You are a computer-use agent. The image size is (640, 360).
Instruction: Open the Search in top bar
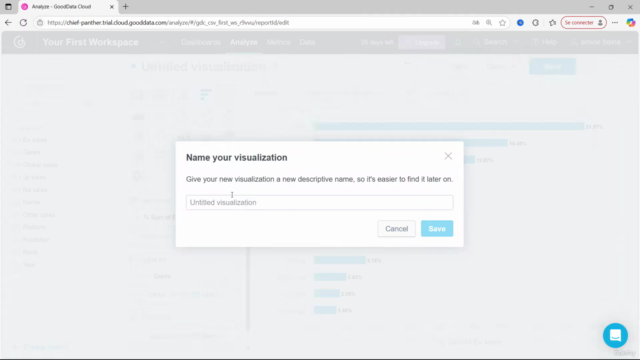pyautogui.click(x=495, y=42)
